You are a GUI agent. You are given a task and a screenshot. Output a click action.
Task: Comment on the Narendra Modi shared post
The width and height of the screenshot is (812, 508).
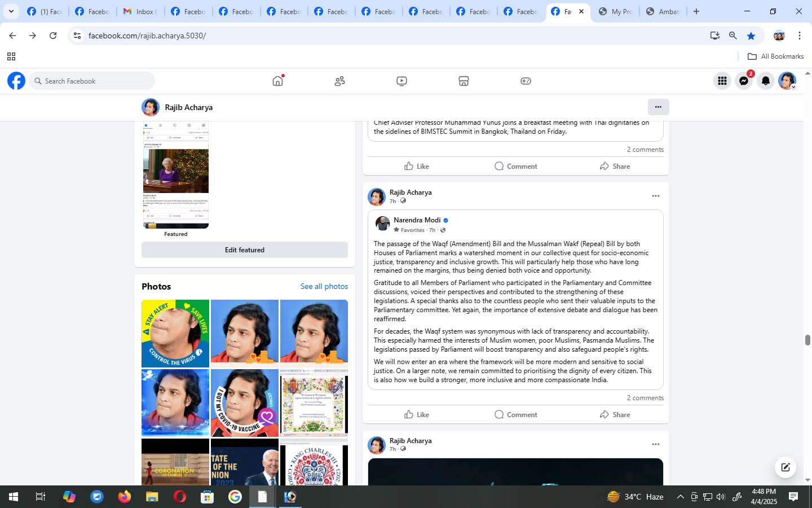(515, 414)
